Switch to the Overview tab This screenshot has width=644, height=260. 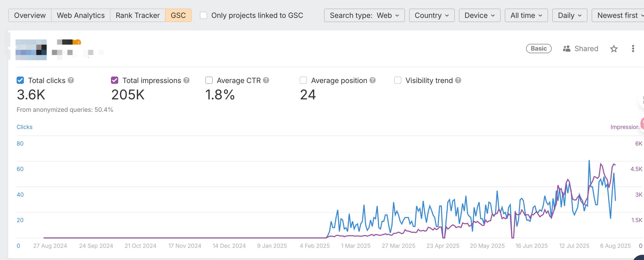point(30,16)
